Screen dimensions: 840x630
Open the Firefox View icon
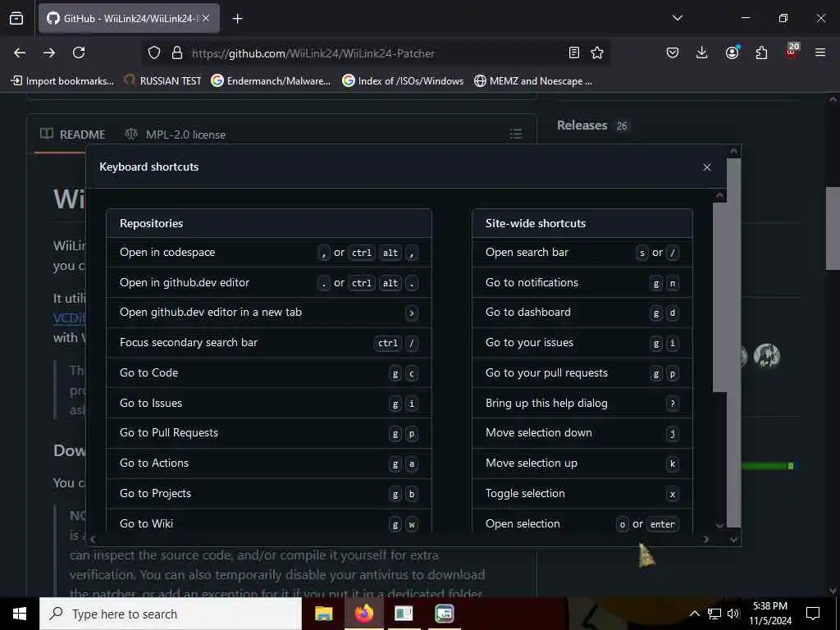(x=16, y=19)
